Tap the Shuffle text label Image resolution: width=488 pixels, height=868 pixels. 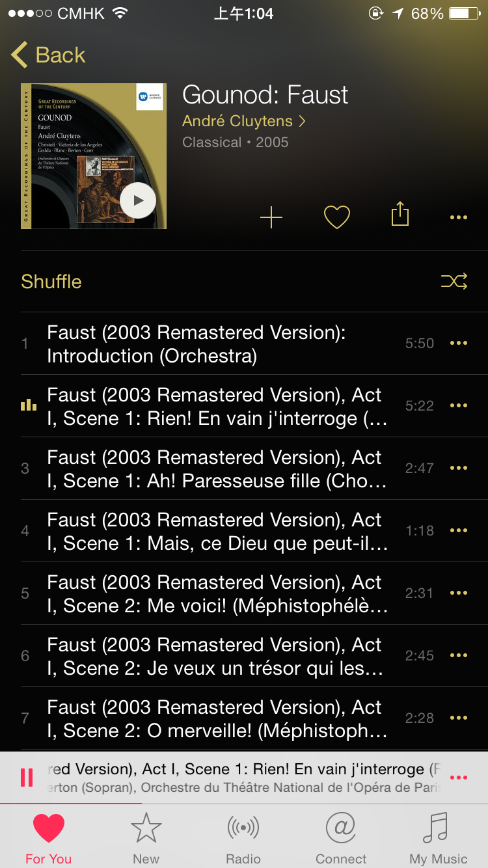click(x=51, y=281)
